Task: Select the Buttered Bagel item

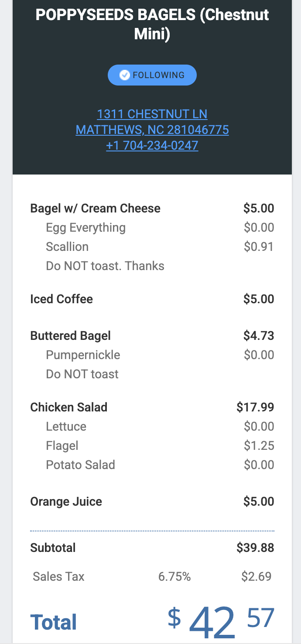Action: click(x=70, y=336)
